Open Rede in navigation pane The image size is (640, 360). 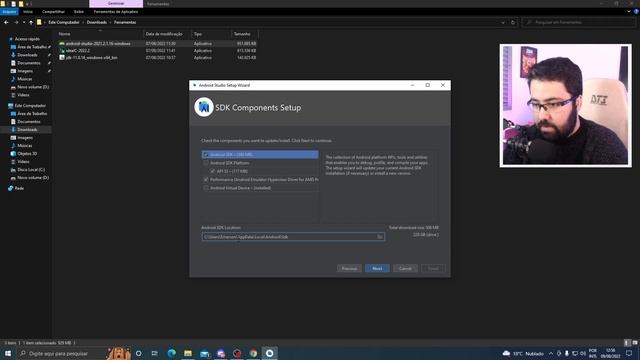(19, 188)
